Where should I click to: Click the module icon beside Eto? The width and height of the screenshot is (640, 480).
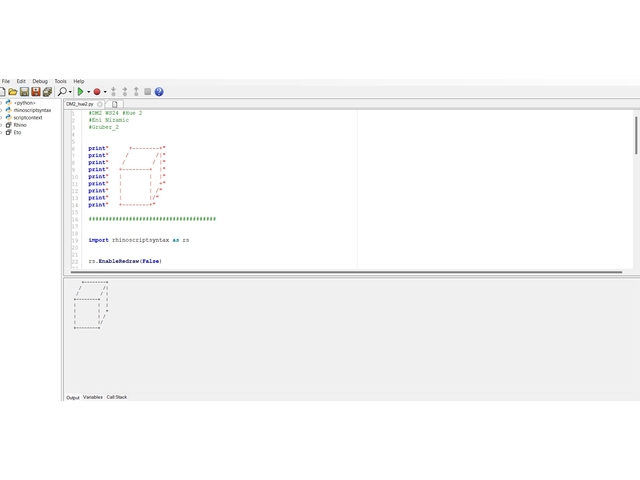tap(8, 132)
